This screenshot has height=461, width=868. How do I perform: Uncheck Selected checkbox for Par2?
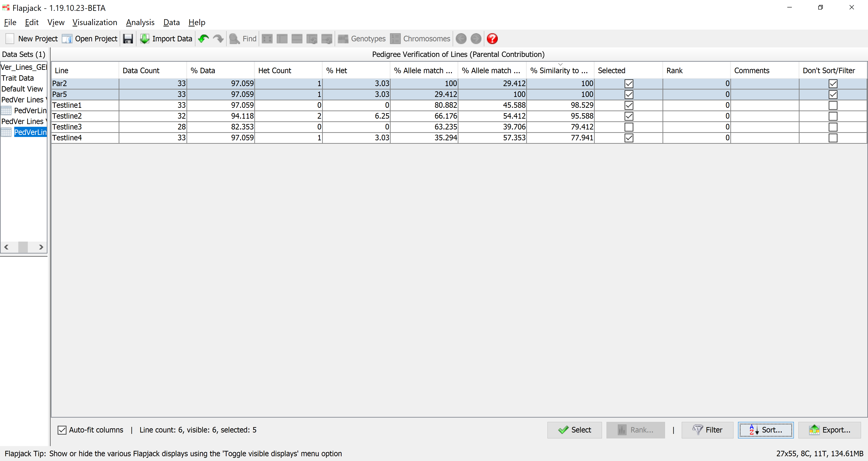(x=629, y=84)
